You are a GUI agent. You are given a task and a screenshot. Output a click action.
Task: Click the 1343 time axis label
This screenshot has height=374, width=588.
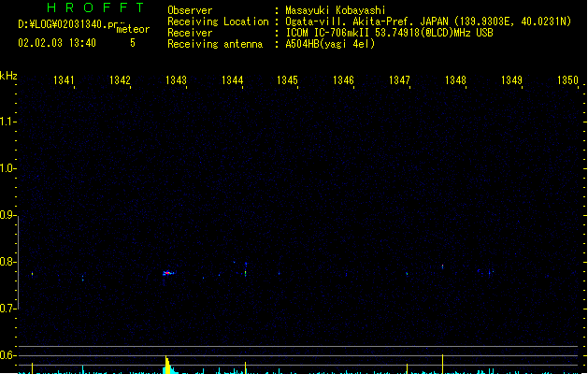coord(176,80)
